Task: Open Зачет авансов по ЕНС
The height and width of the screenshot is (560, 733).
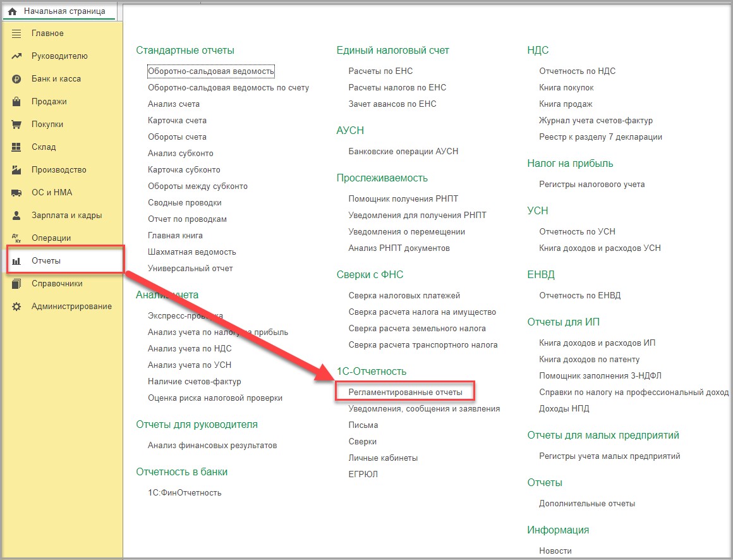Action: coord(392,104)
